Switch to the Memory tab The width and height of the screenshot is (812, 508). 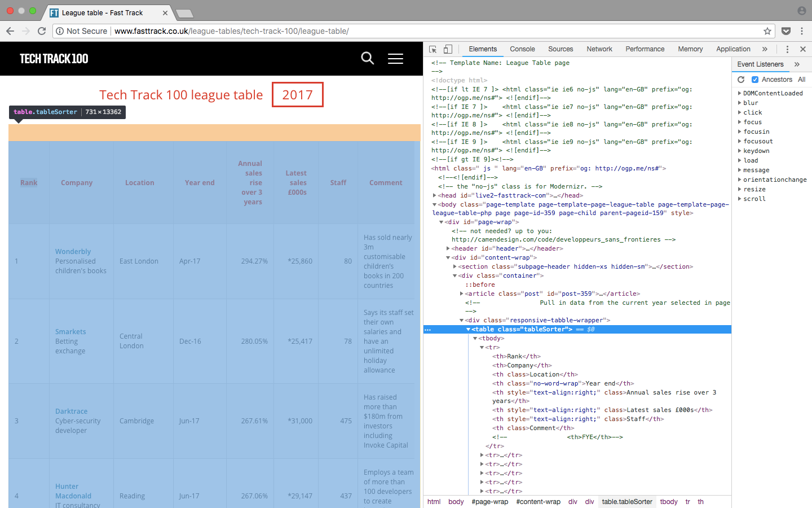coord(690,49)
